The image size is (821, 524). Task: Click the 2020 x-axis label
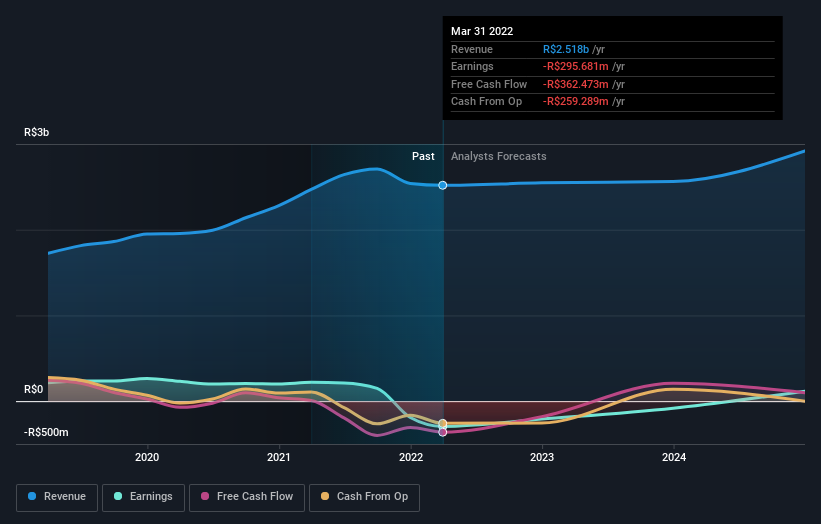[x=147, y=458]
